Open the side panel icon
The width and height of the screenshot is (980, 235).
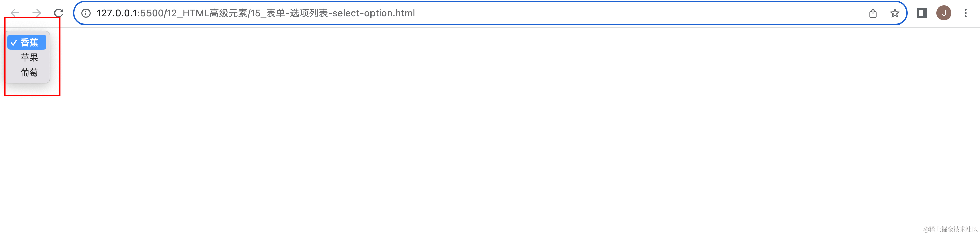click(922, 13)
